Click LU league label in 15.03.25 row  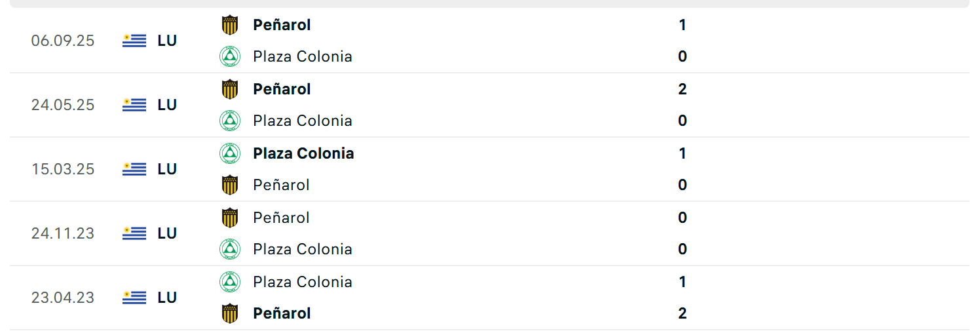[167, 169]
